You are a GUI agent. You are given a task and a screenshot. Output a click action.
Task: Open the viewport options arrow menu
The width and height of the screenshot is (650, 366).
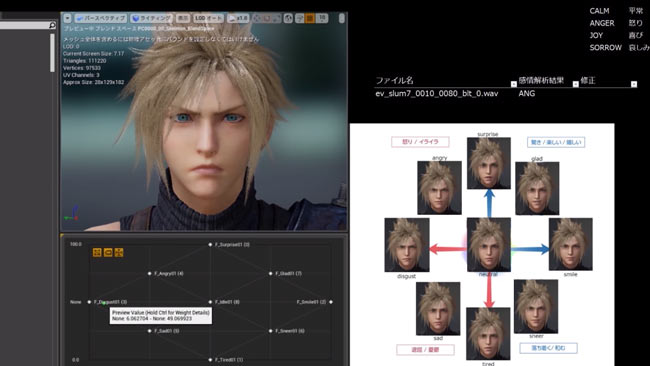[67, 18]
